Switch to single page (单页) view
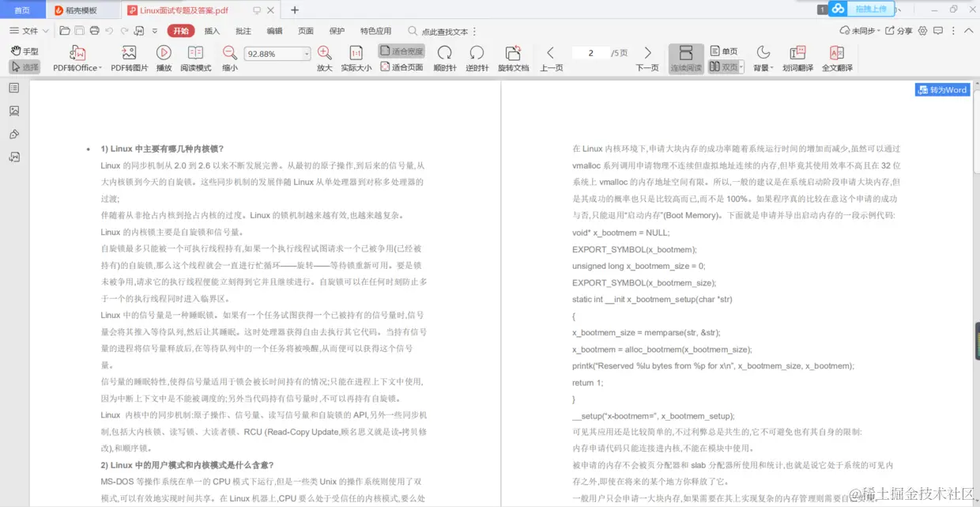The width and height of the screenshot is (980, 507). pos(723,51)
